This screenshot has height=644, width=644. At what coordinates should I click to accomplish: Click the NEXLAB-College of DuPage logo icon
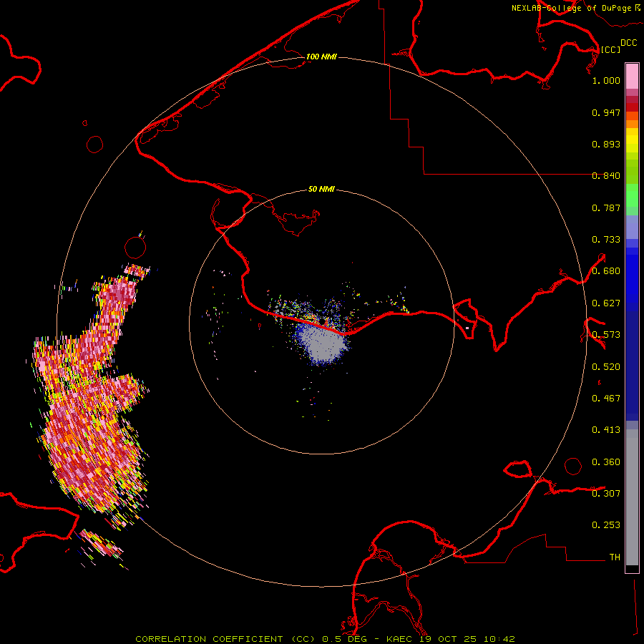click(637, 7)
